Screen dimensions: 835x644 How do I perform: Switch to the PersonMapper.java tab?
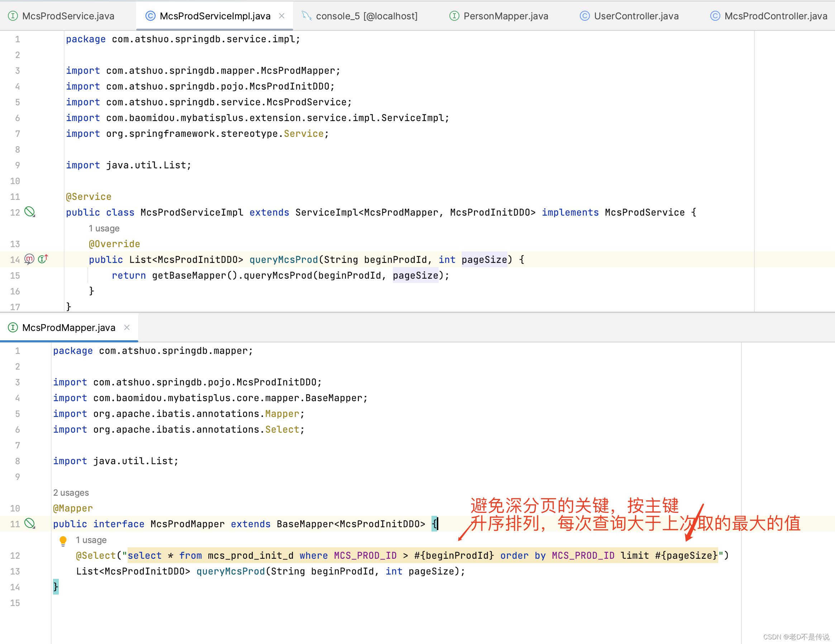pyautogui.click(x=505, y=16)
